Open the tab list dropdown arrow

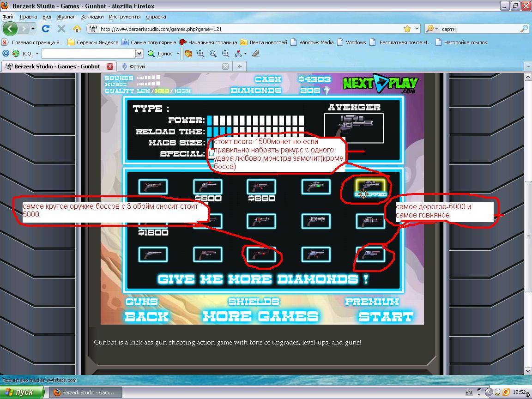tap(527, 66)
